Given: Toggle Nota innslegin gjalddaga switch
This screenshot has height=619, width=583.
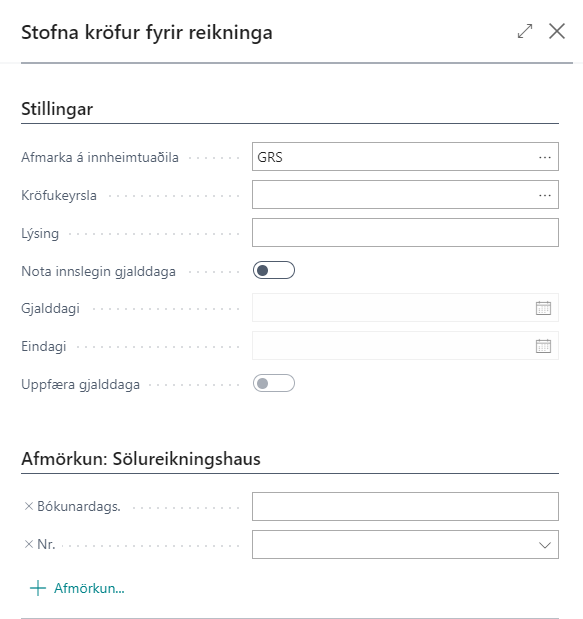Looking at the screenshot, I should click(x=274, y=270).
